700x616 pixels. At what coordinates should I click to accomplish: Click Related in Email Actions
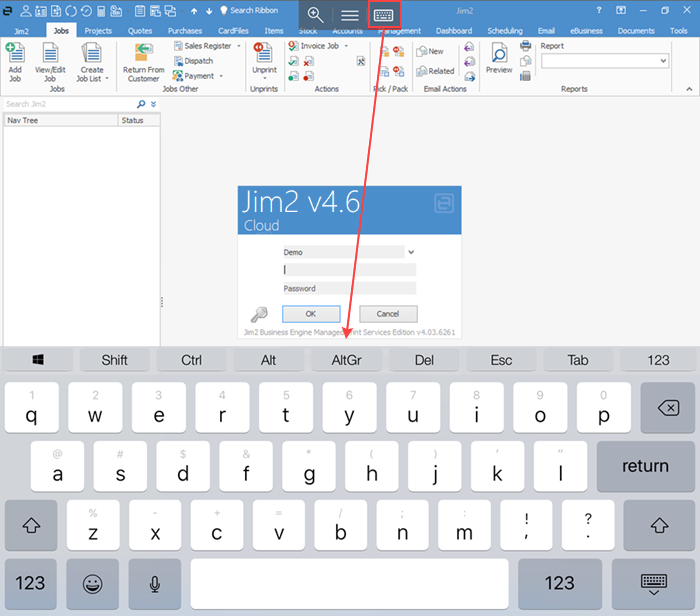435,71
